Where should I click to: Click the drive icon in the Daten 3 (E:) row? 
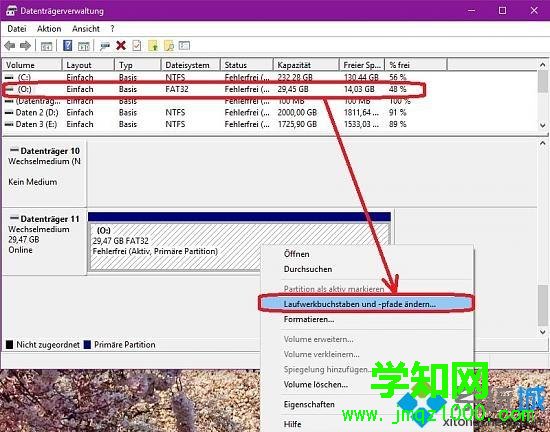(9, 124)
